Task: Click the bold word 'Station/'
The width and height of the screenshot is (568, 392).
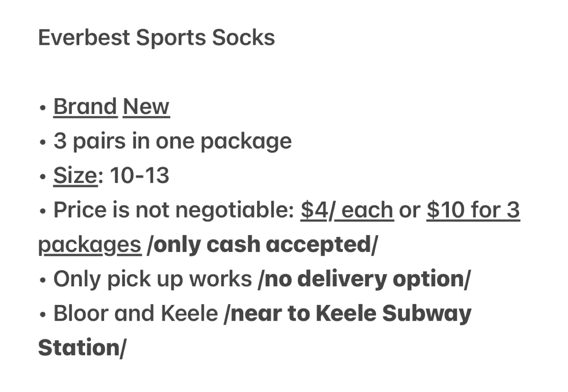Action: [x=82, y=348]
